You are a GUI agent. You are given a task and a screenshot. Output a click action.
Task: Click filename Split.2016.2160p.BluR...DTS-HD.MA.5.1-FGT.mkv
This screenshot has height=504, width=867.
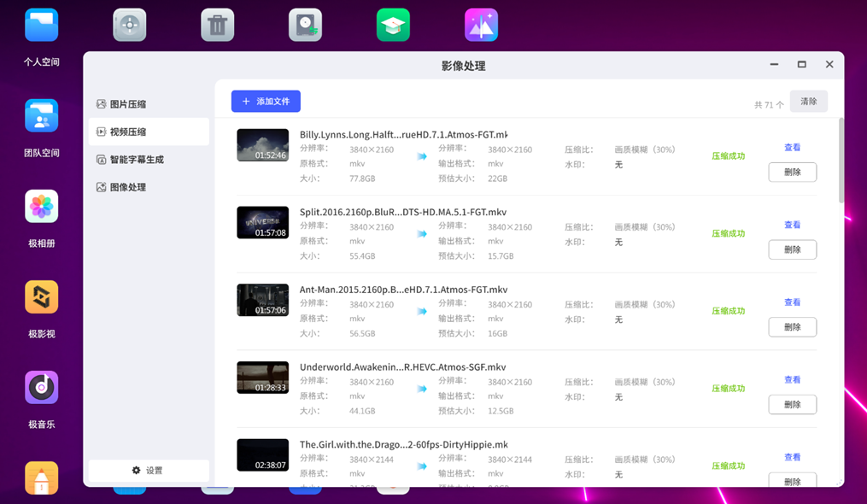[x=403, y=212]
